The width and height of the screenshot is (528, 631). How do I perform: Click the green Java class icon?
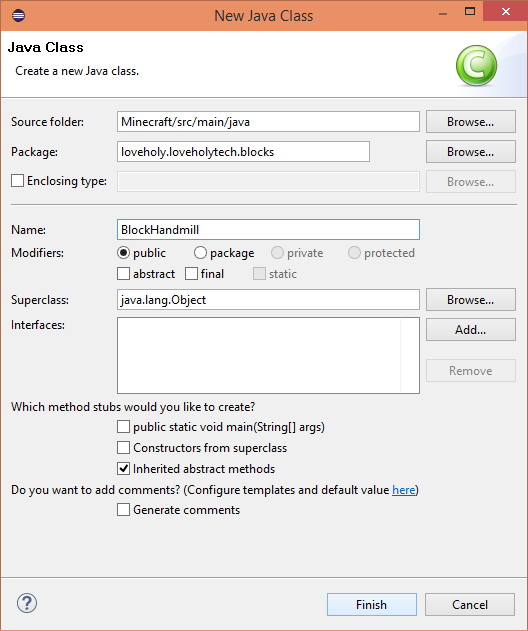click(476, 66)
